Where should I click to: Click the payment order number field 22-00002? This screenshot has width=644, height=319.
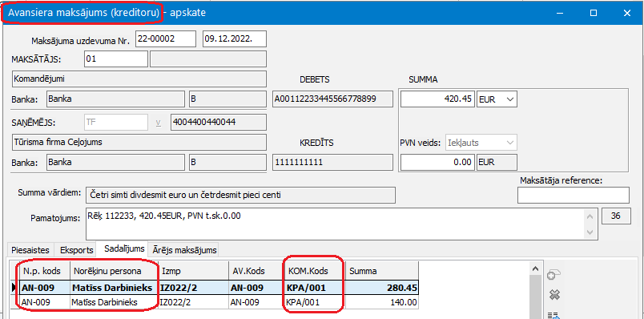166,39
